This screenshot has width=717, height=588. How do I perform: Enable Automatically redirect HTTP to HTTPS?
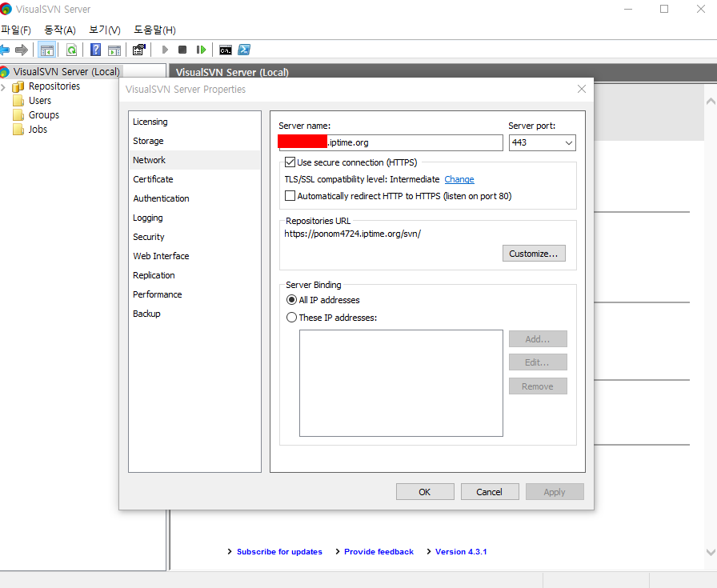(290, 196)
